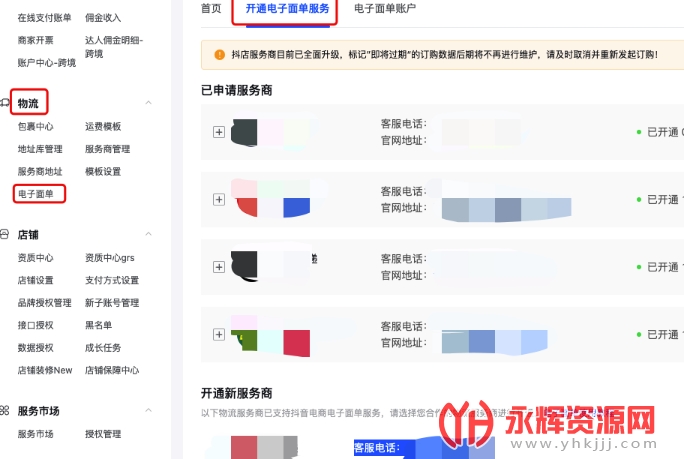
Task: Open 黑名单 menu entry
Action: 98,325
